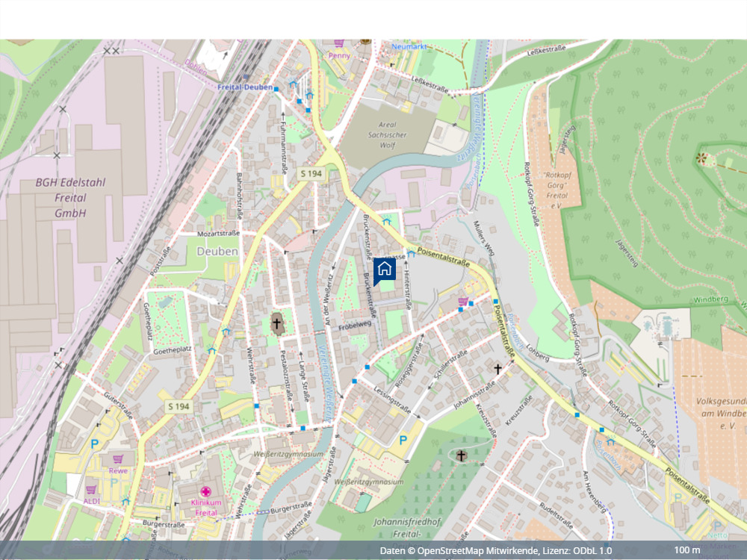
Task: Click the S 194 road shield near Fuhrmannstraße
Action: coord(311,173)
